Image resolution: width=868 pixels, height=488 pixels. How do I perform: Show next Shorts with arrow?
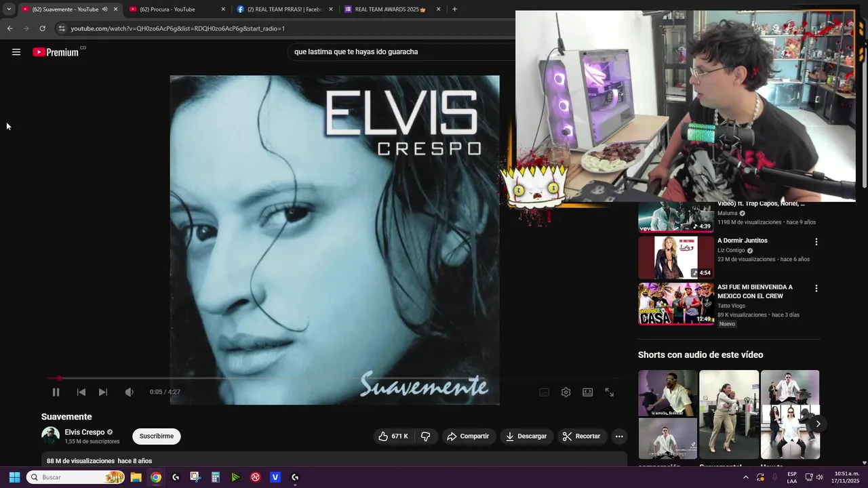pos(818,424)
